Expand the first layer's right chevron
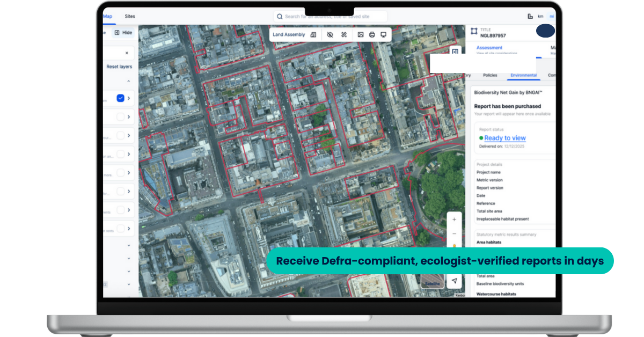 [129, 98]
